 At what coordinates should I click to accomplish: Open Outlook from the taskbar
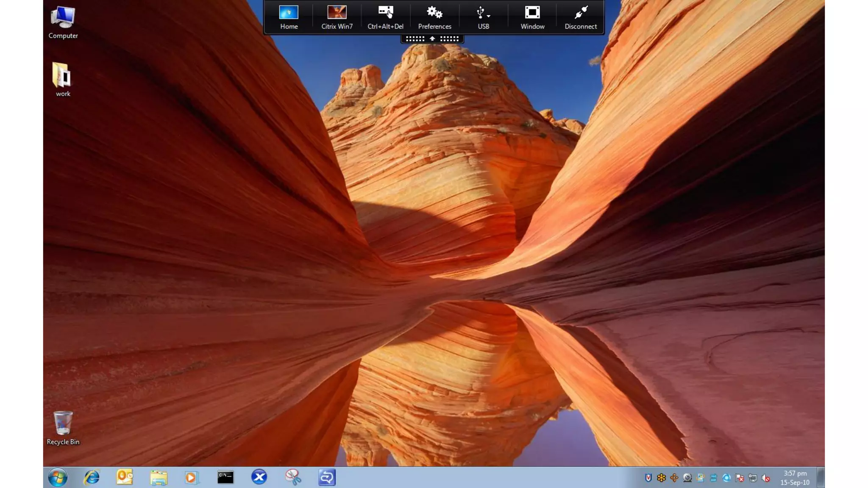[125, 477]
